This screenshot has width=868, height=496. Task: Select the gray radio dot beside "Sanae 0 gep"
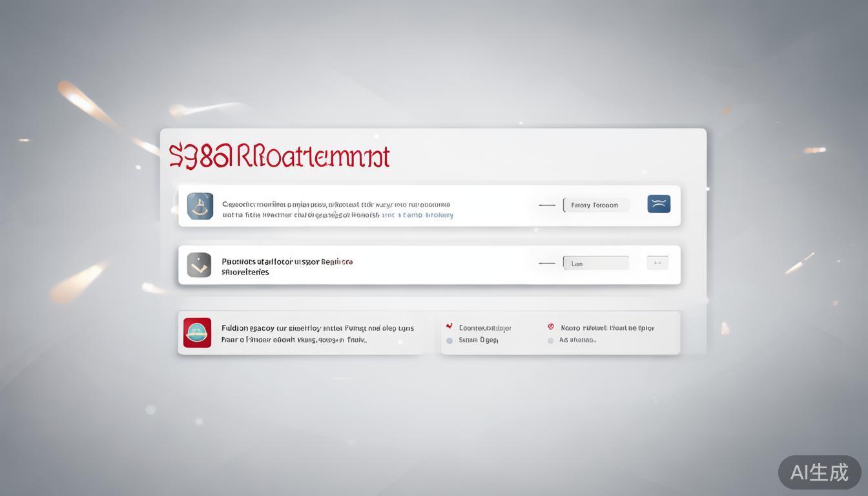click(x=449, y=340)
